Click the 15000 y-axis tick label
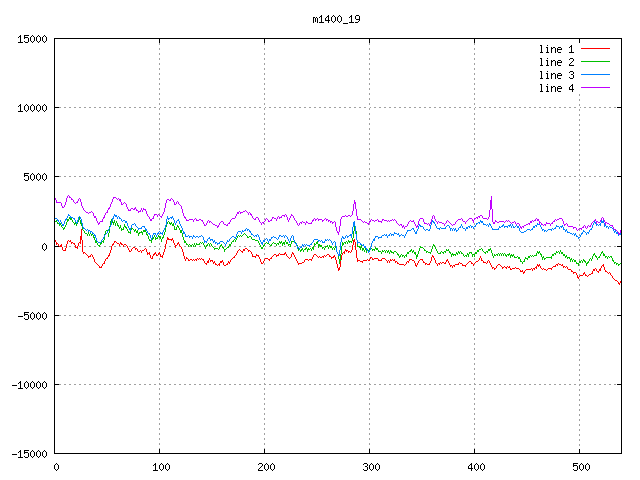This screenshot has height=480, width=640. click(x=32, y=39)
